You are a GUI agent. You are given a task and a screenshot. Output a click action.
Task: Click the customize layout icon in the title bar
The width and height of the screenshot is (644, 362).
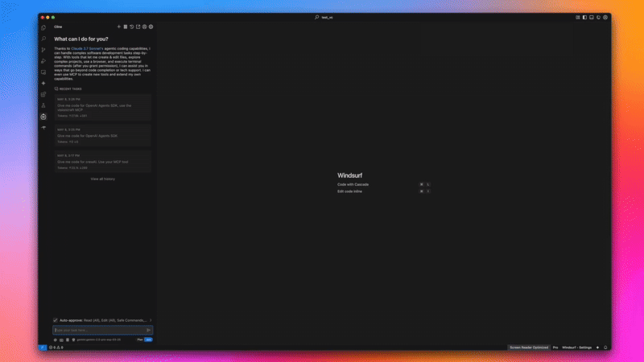click(578, 17)
